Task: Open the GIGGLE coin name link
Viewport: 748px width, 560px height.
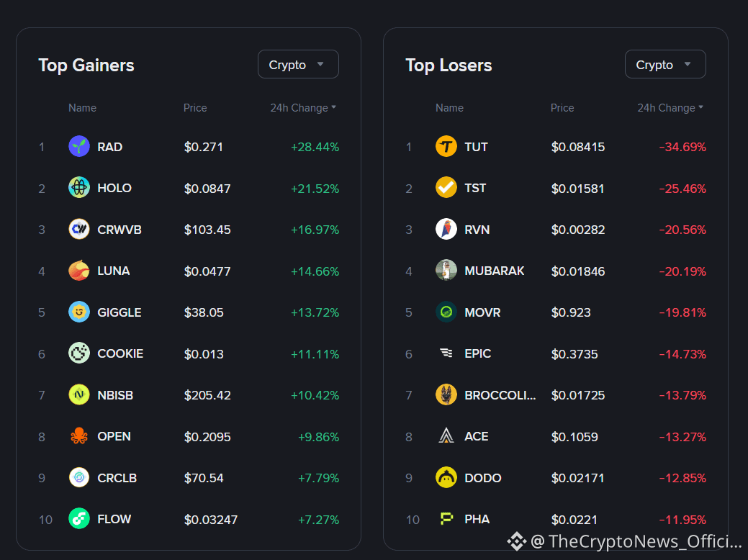Action: click(120, 312)
